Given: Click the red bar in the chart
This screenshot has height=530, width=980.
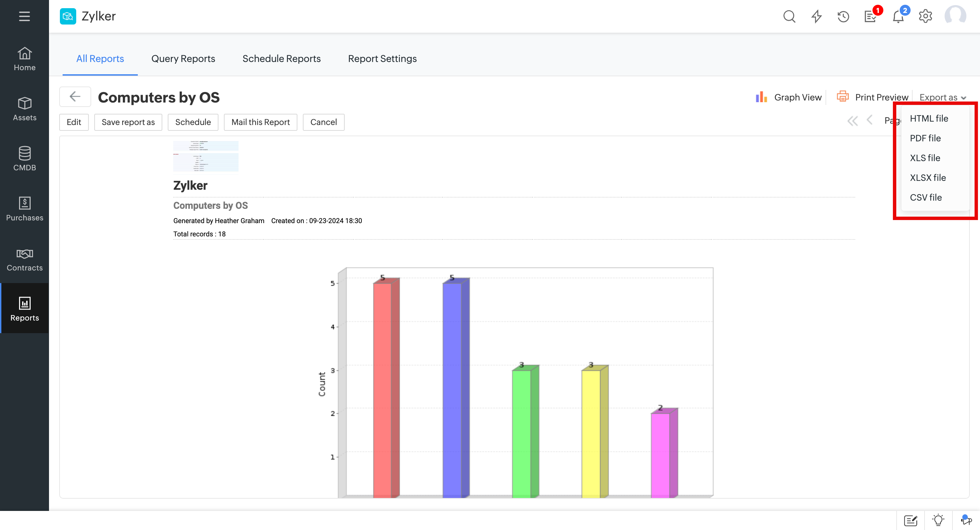Looking at the screenshot, I should [383, 388].
